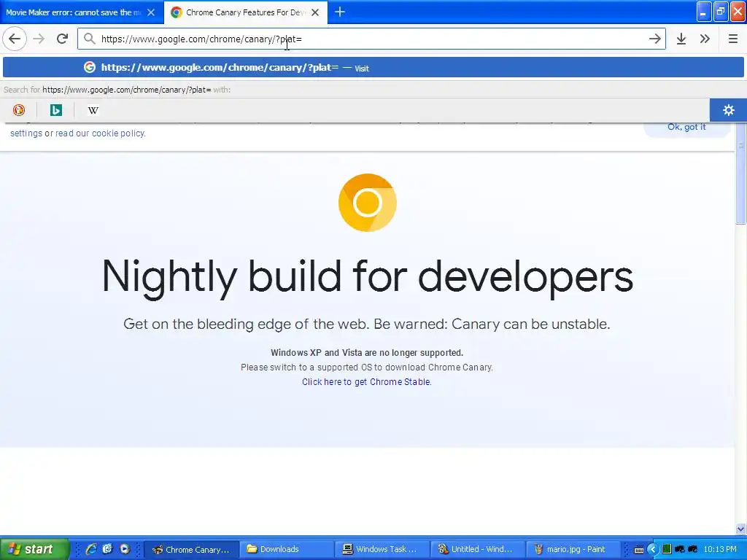The height and width of the screenshot is (560, 747).
Task: Go back with the back arrow button
Action: click(x=15, y=39)
